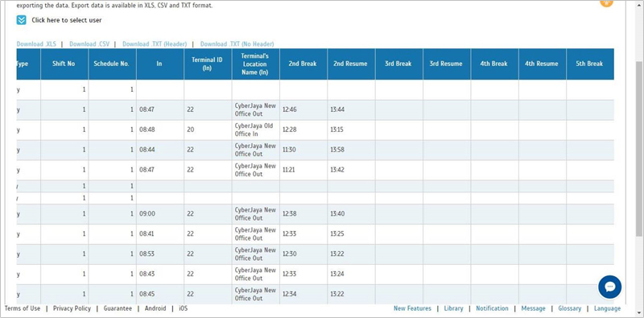
Task: Click the In column header
Action: pos(159,64)
